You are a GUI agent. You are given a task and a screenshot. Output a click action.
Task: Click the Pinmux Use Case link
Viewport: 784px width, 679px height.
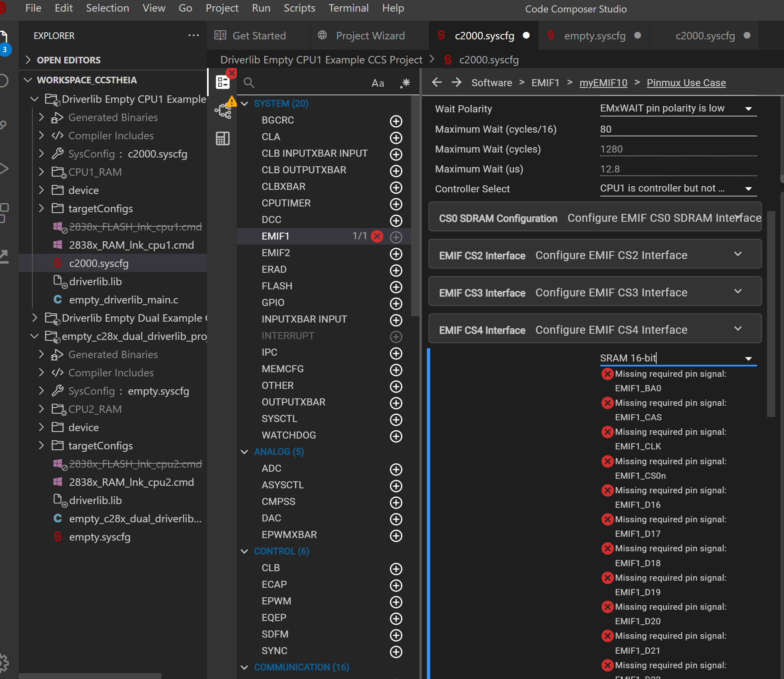point(686,83)
